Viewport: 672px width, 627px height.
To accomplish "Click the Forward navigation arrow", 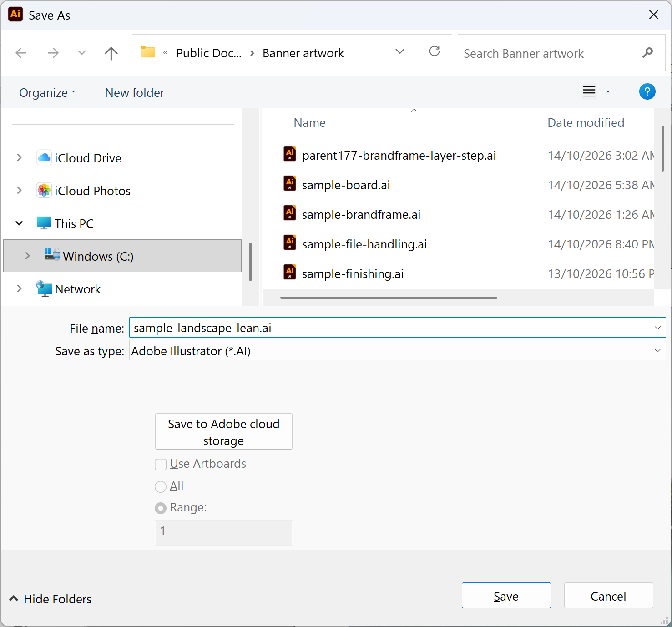I will pyautogui.click(x=53, y=53).
